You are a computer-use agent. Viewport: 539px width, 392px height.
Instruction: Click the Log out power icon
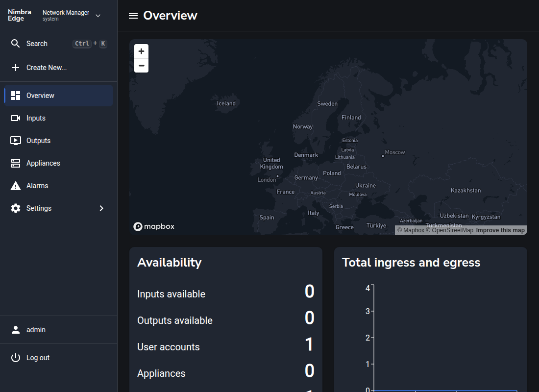tap(16, 358)
